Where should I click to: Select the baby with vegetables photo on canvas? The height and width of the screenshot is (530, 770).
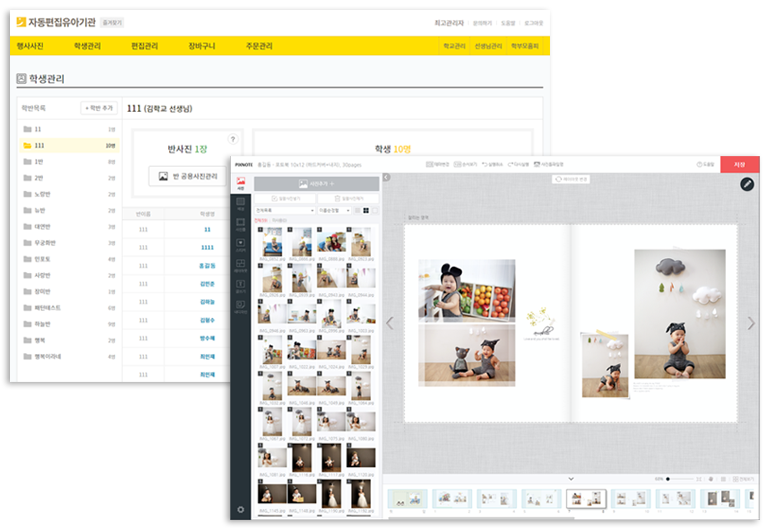tap(467, 290)
